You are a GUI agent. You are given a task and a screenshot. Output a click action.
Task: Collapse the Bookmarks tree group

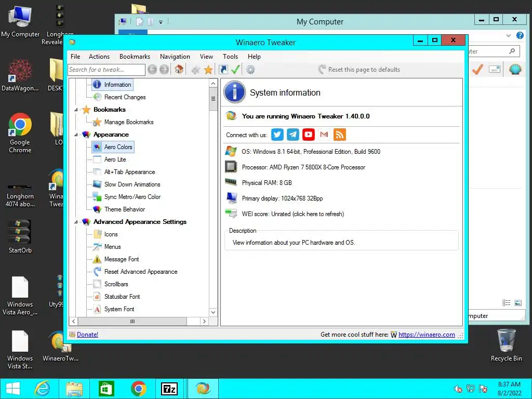[76, 110]
